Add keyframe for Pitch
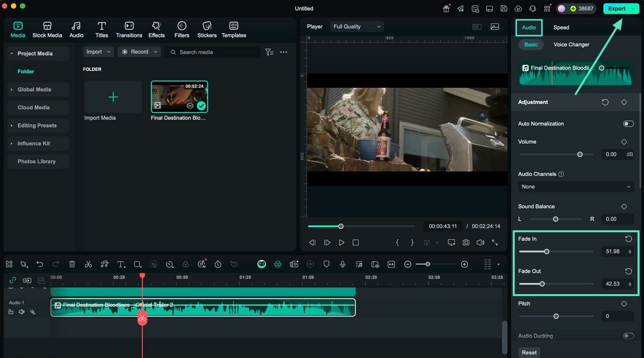Viewport: 644px width, 358px height. (x=624, y=304)
